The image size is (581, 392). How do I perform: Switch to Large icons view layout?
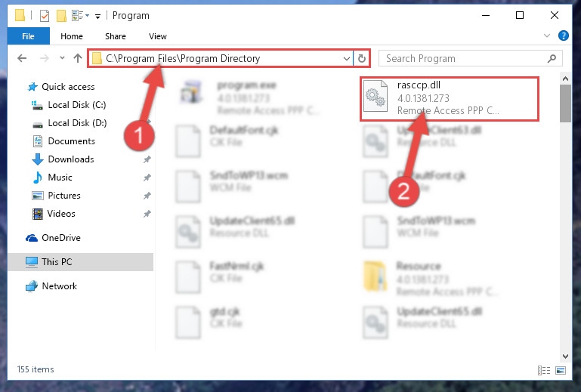tap(561, 370)
